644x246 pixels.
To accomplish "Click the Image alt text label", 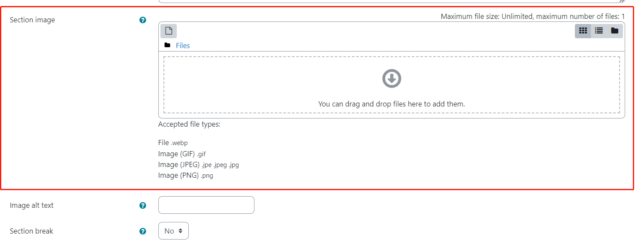I will click(x=32, y=206).
